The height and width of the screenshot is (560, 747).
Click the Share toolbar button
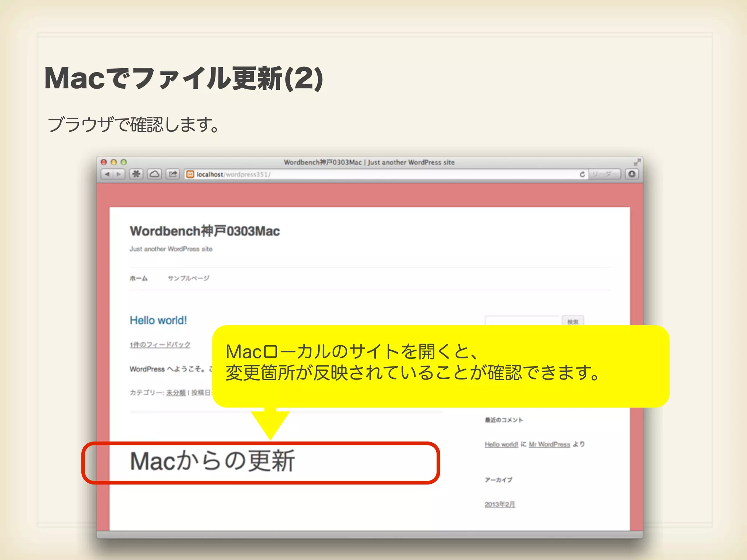click(x=173, y=174)
